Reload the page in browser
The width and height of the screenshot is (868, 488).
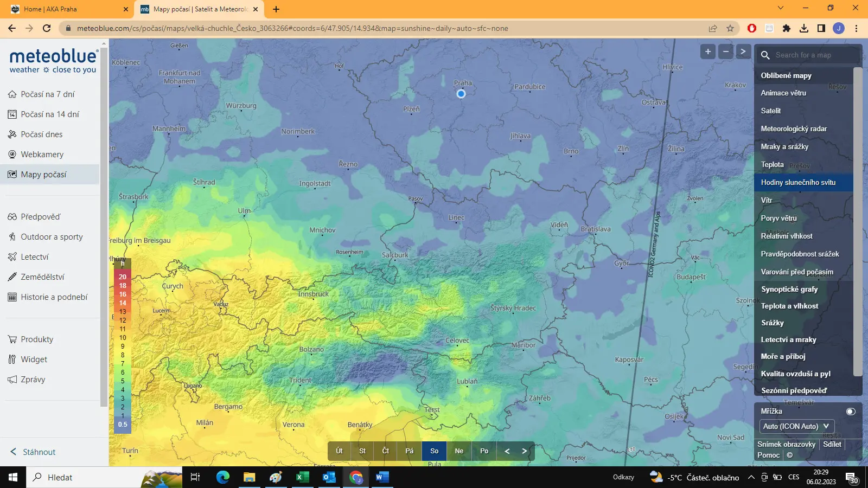click(x=47, y=28)
